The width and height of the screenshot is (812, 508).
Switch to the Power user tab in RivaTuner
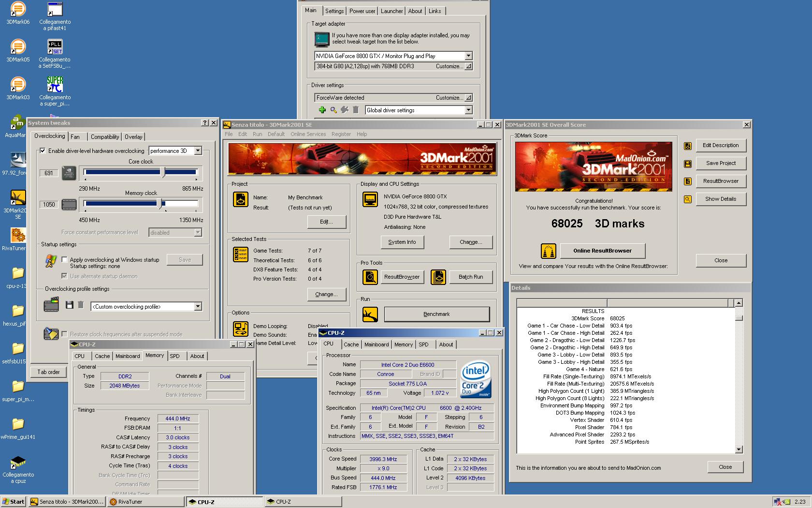tap(362, 11)
